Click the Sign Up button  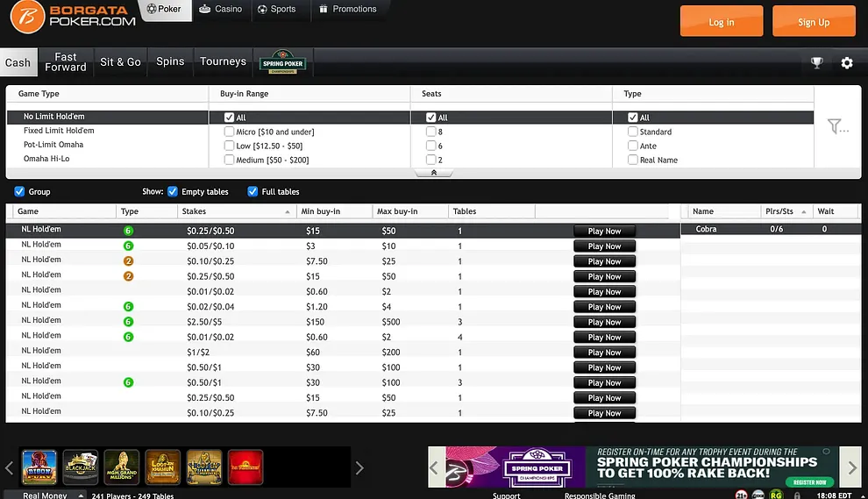pyautogui.click(x=814, y=22)
